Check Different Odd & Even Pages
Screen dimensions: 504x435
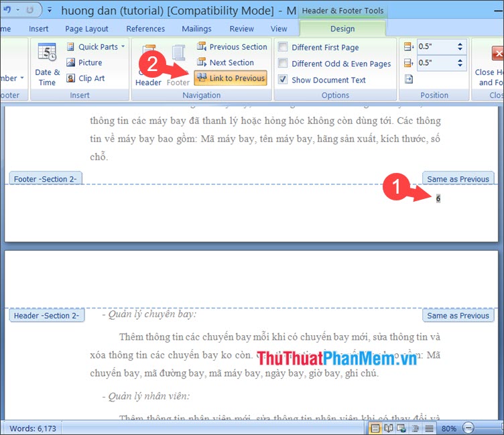(283, 64)
